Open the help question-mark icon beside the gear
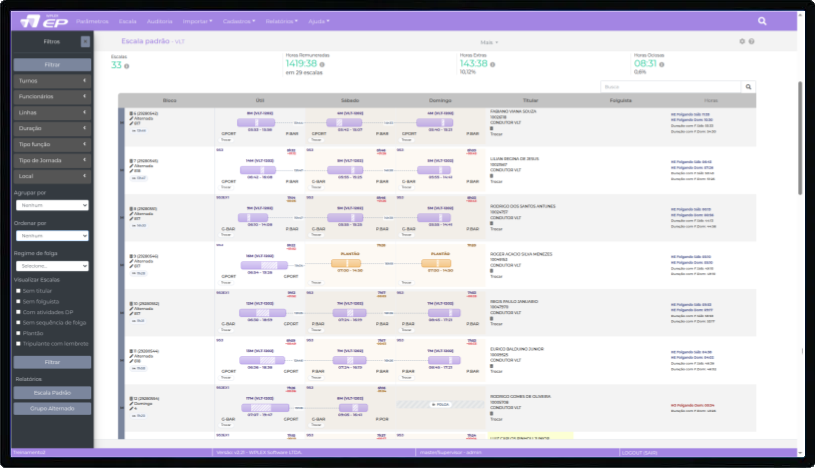815x468 pixels. pos(752,41)
